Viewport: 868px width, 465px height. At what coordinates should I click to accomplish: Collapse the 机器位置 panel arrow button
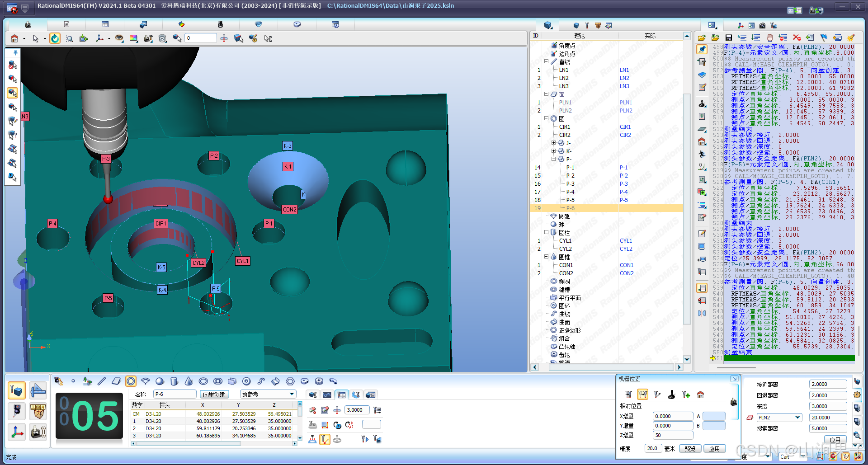pyautogui.click(x=734, y=379)
